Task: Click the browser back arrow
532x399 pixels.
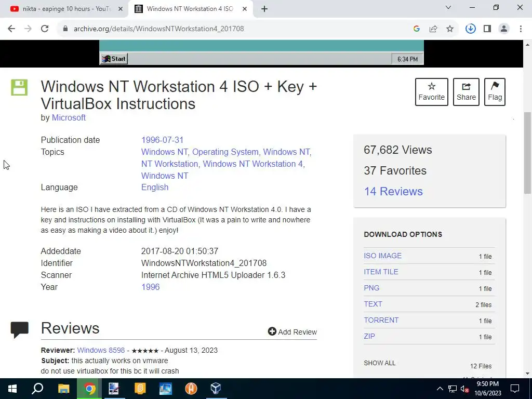Action: click(x=11, y=29)
